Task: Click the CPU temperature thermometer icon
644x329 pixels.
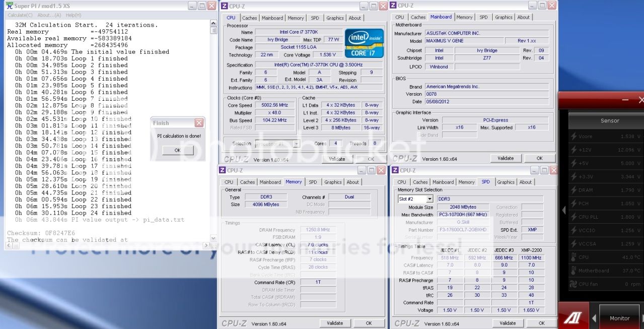Action: [x=573, y=257]
